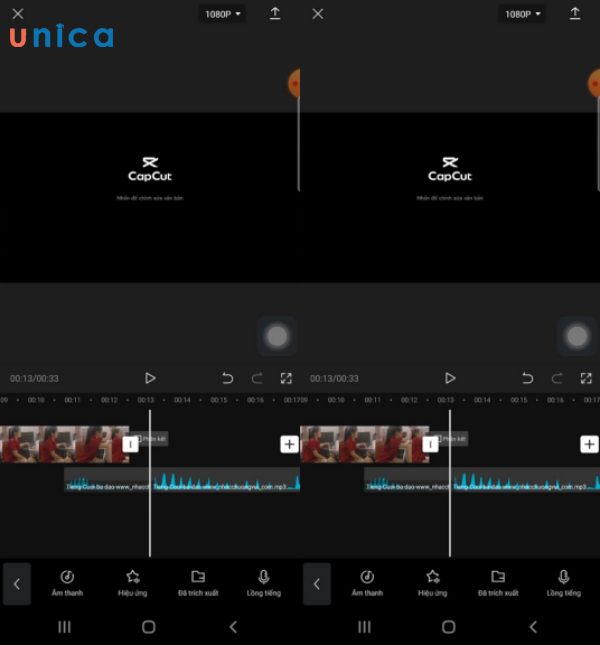The width and height of the screenshot is (600, 645).
Task: Tap the 00:15 ruler mark in left timeline
Action: coord(219,400)
